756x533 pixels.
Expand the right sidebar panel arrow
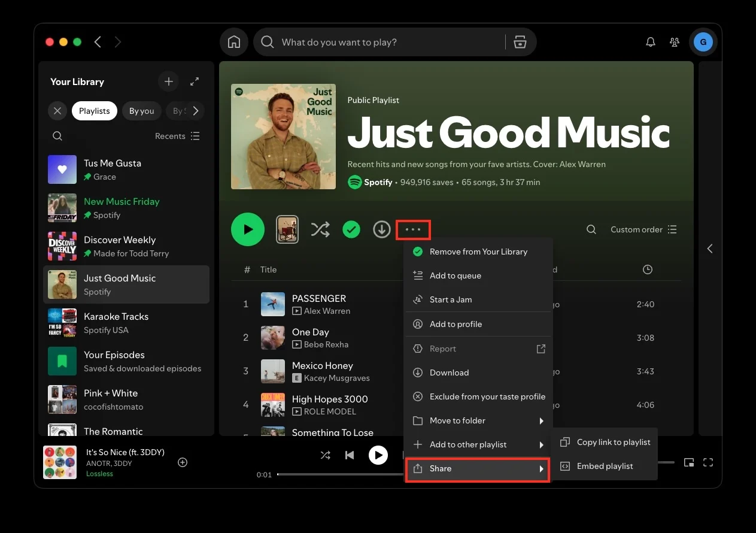coord(710,249)
